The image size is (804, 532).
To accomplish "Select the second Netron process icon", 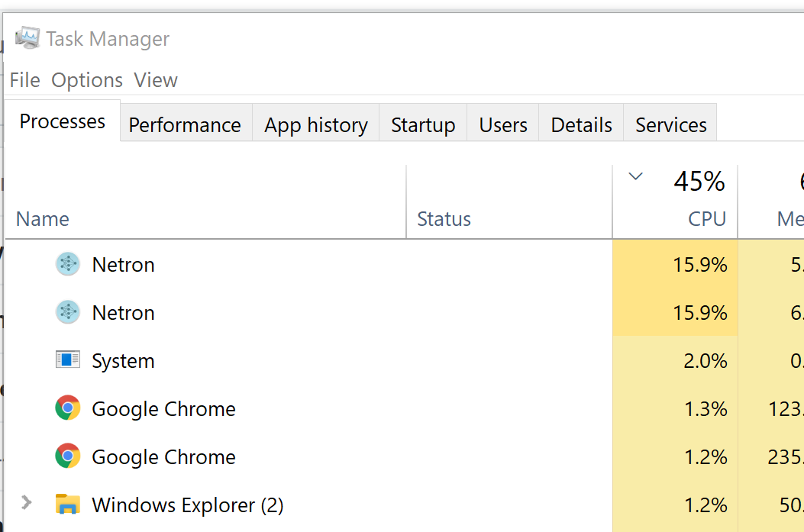I will coord(68,312).
